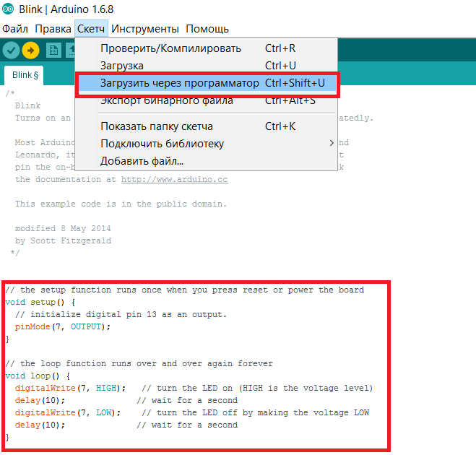Screen dimensions: 476x455
Task: Open the Файл menu
Action: click(x=15, y=29)
